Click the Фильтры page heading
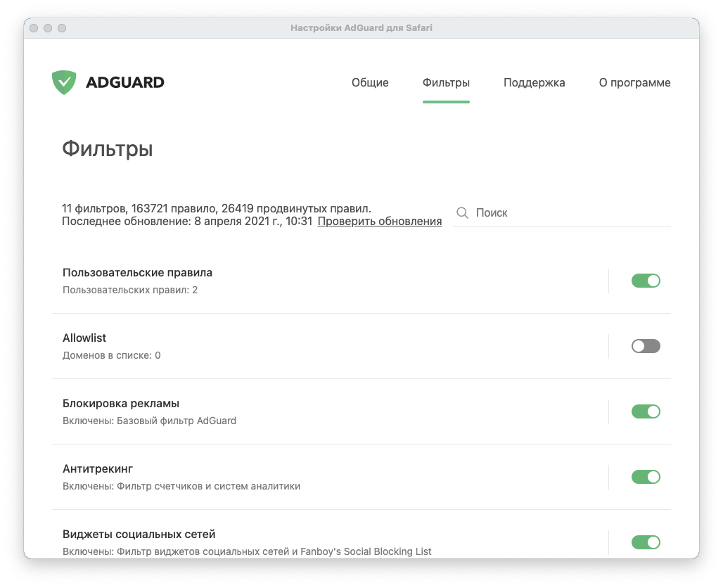Screen dimensions: 723x588 click(x=108, y=149)
